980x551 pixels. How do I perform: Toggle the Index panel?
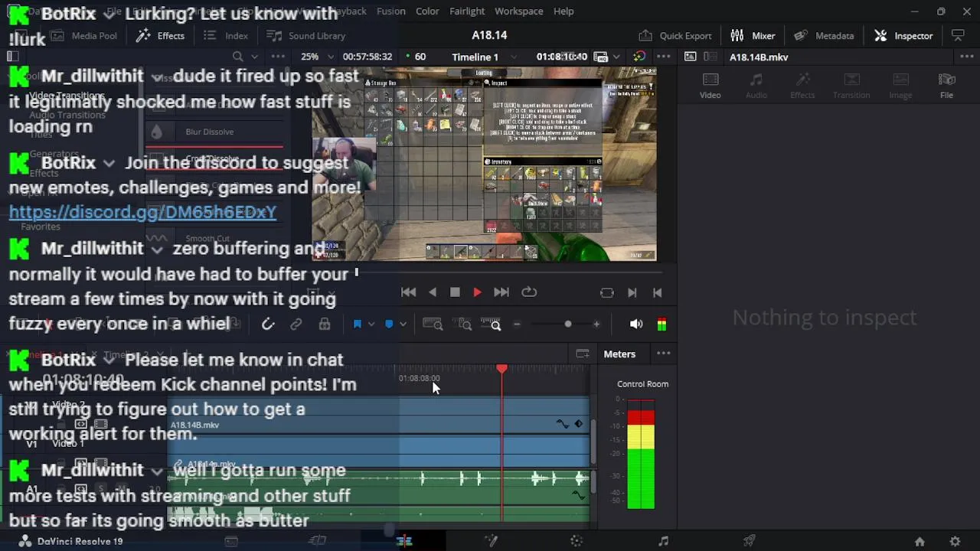[226, 35]
